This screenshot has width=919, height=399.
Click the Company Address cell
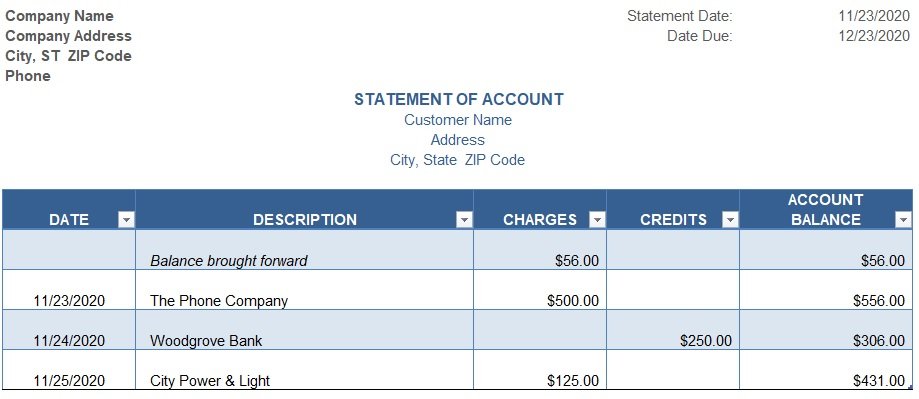pos(69,36)
